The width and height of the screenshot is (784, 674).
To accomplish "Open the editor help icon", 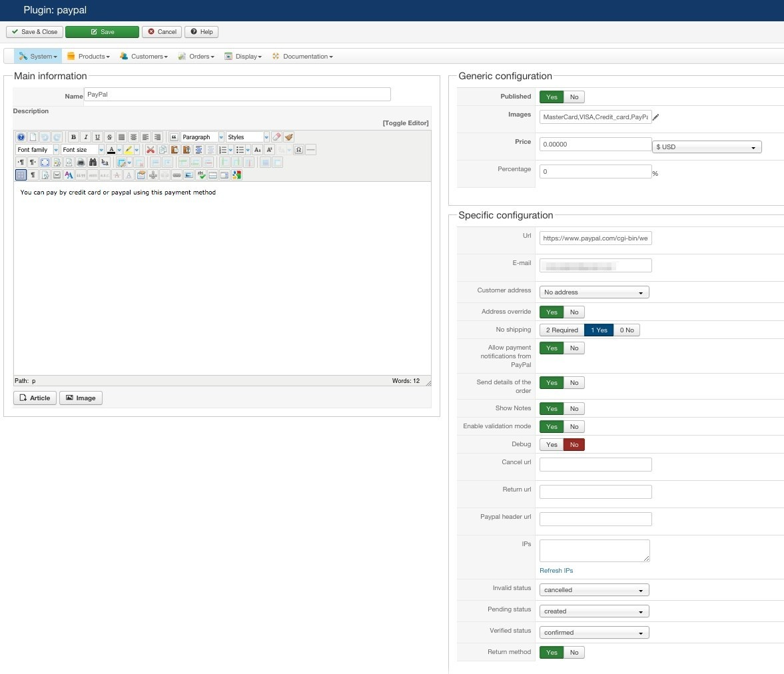I will pyautogui.click(x=21, y=137).
